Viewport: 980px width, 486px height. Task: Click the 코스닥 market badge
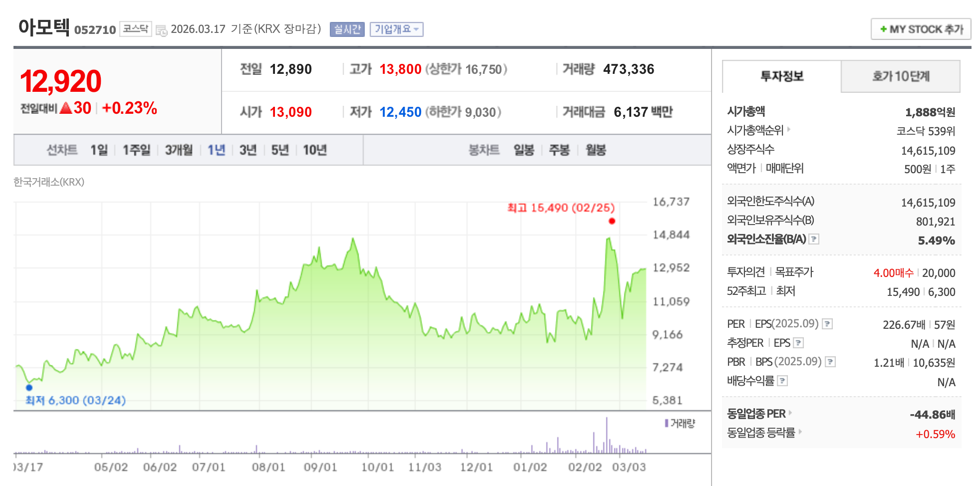(136, 29)
